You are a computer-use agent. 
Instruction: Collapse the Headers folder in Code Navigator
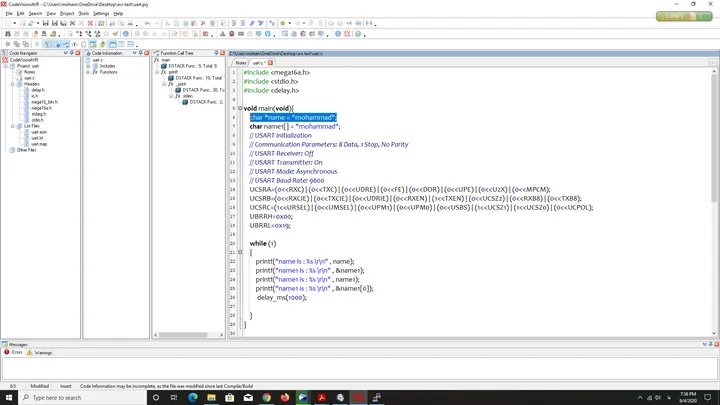pos(13,84)
